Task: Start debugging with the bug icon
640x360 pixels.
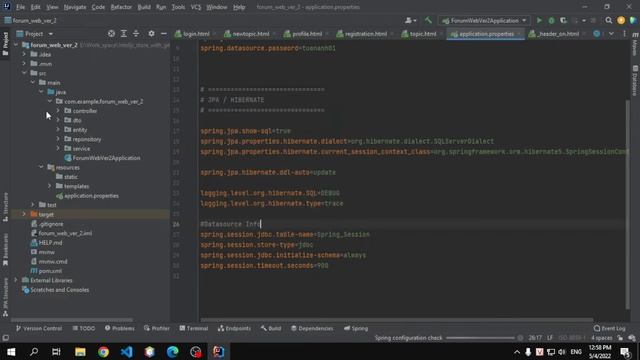Action: click(551, 20)
